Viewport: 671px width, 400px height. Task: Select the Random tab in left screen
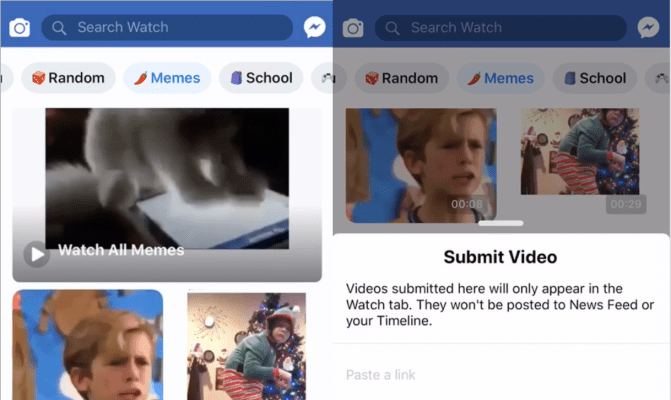pyautogui.click(x=68, y=78)
